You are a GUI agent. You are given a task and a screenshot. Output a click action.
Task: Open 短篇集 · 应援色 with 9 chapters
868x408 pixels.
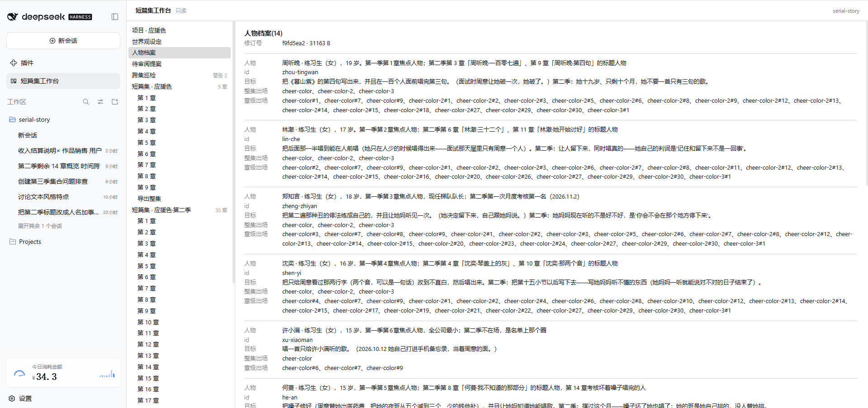pyautogui.click(x=180, y=86)
